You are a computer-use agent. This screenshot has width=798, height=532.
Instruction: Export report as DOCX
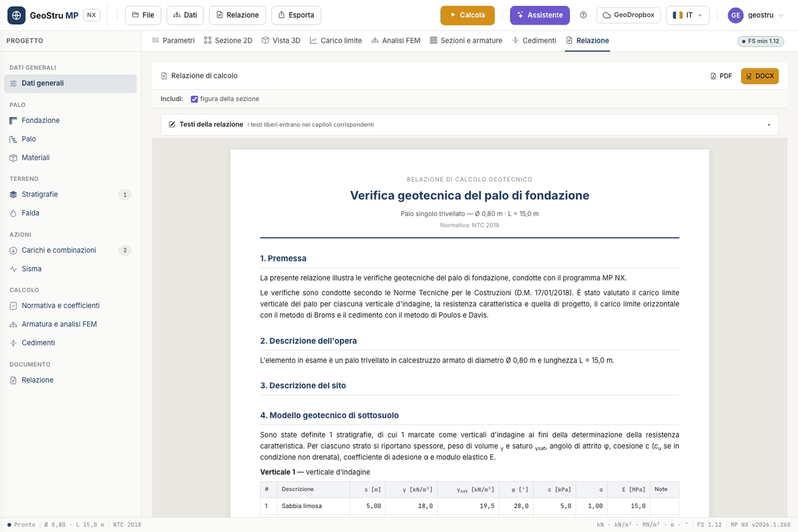pos(760,76)
